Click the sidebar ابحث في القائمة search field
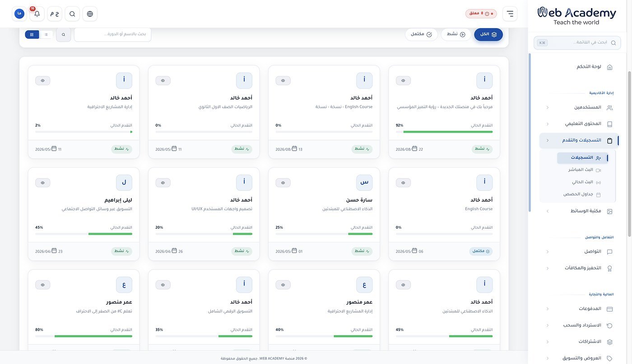This screenshot has width=632, height=364. [577, 43]
